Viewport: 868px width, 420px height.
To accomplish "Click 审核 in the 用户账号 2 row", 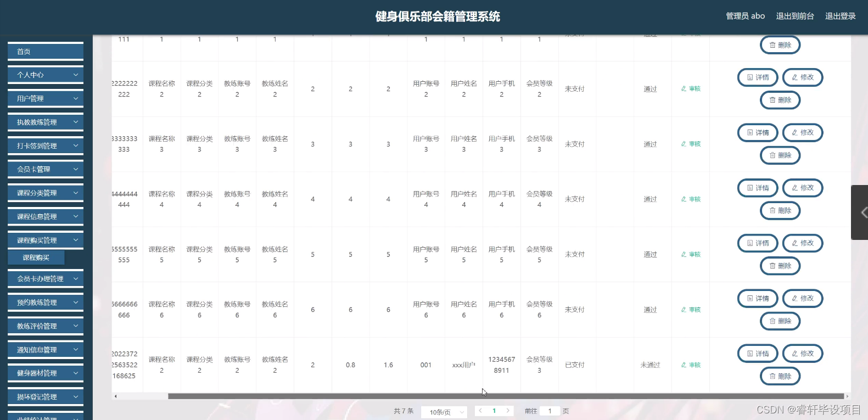I will [x=691, y=89].
